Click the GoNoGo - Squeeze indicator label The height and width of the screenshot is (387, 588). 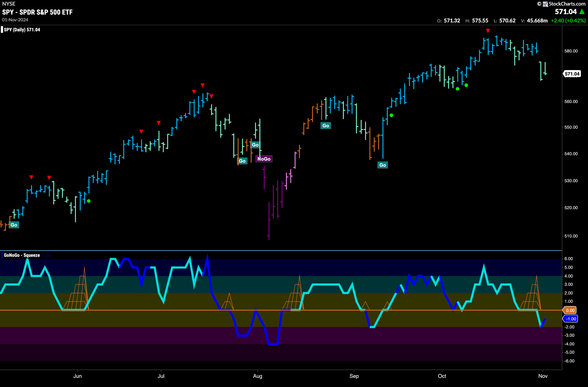22,255
